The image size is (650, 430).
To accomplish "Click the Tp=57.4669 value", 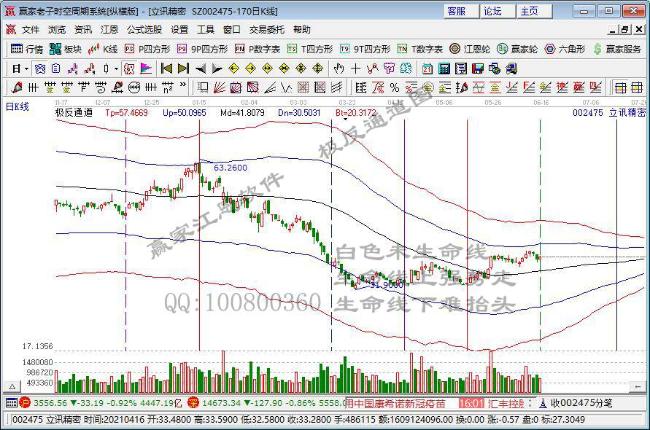I will [x=126, y=112].
